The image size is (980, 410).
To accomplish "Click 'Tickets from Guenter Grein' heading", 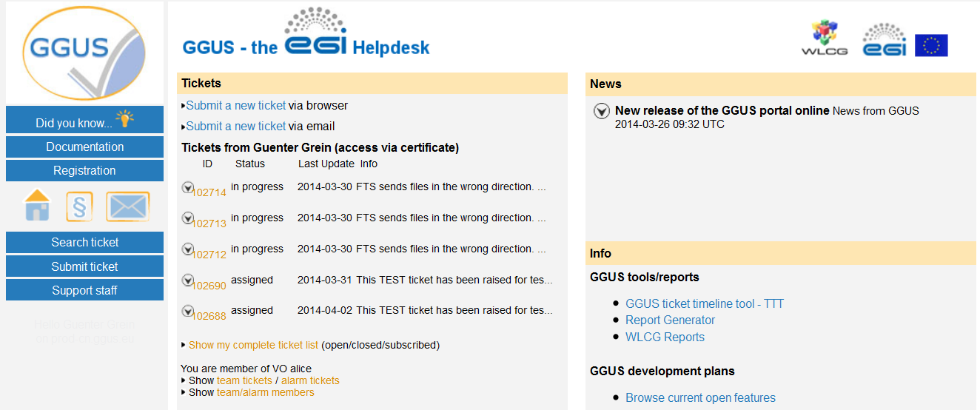I will coord(320,148).
